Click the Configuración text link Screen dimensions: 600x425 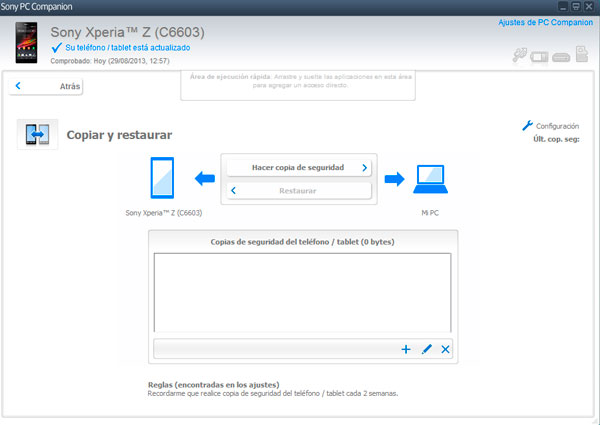557,126
